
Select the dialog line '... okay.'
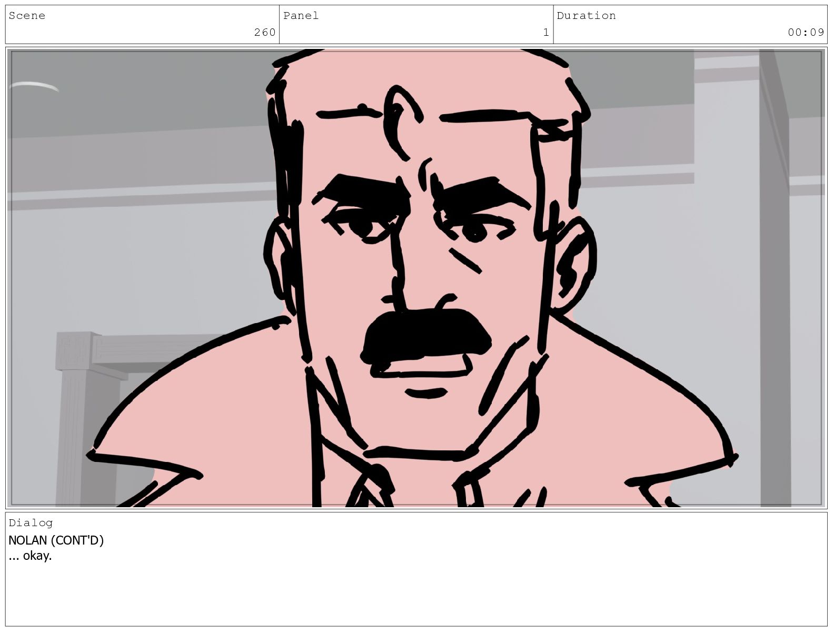tap(30, 556)
